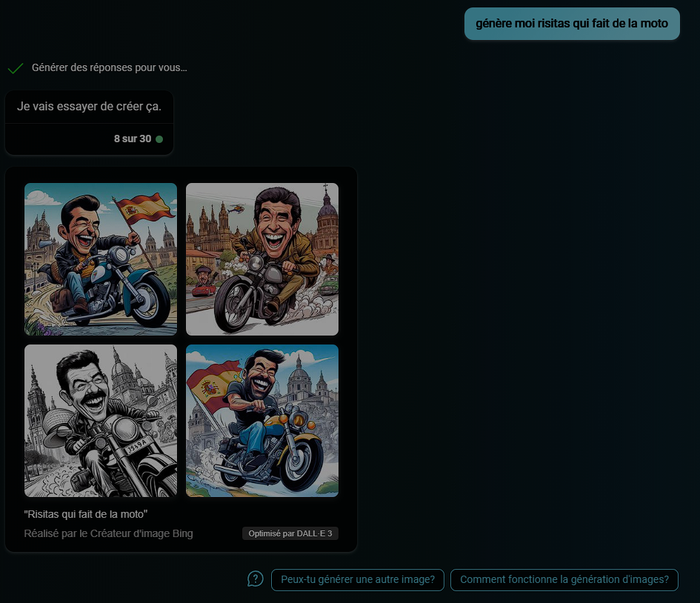Open the "Réalisé par le Créateur d'image Bing" link
Image resolution: width=700 pixels, height=603 pixels.
[x=108, y=533]
